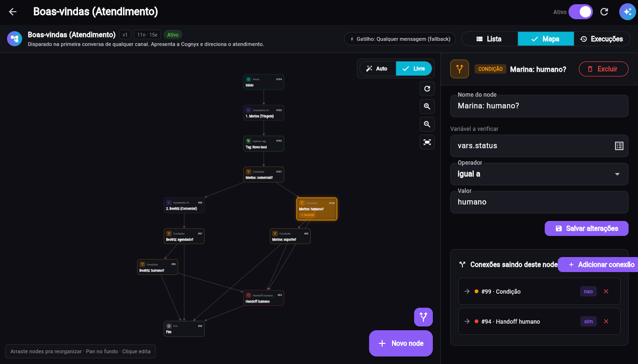Image resolution: width=638 pixels, height=364 pixels.
Task: Select the Mapa view tab
Action: 546,39
